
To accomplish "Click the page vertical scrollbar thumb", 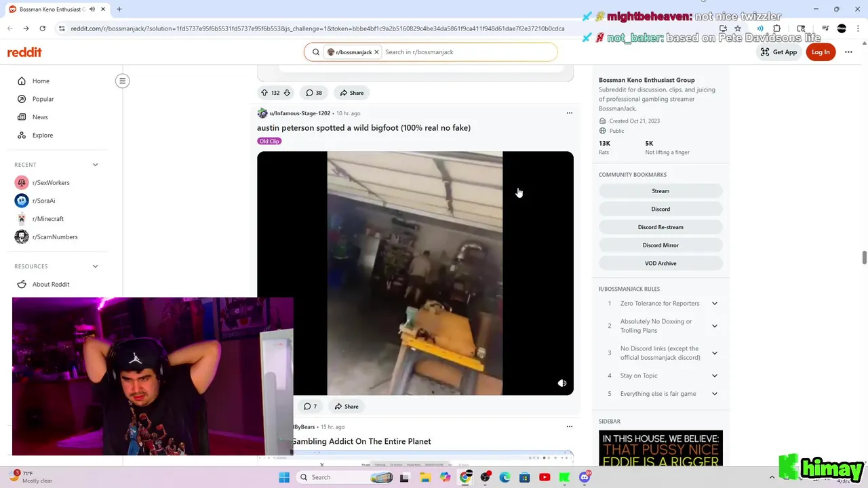I will 865,258.
